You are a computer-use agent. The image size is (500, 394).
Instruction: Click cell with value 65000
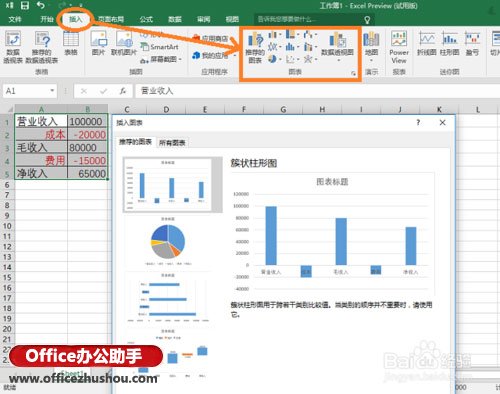87,173
